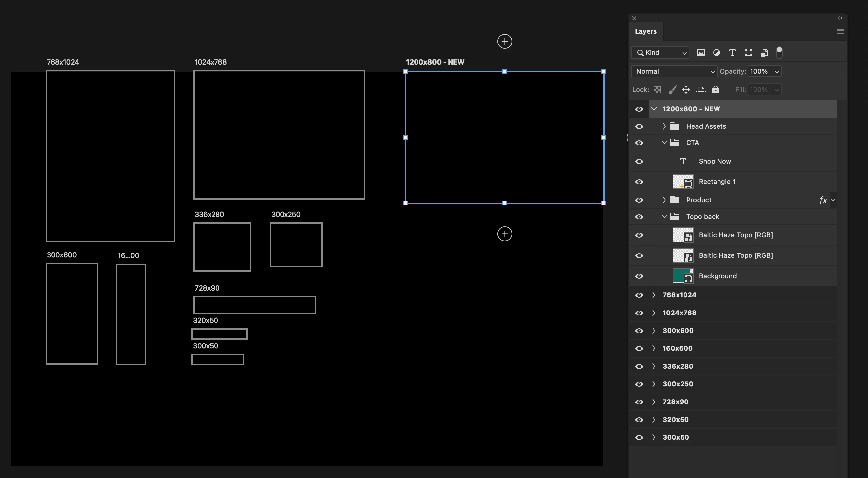The height and width of the screenshot is (478, 868).
Task: Click lock image pixels brush icon
Action: tap(672, 90)
